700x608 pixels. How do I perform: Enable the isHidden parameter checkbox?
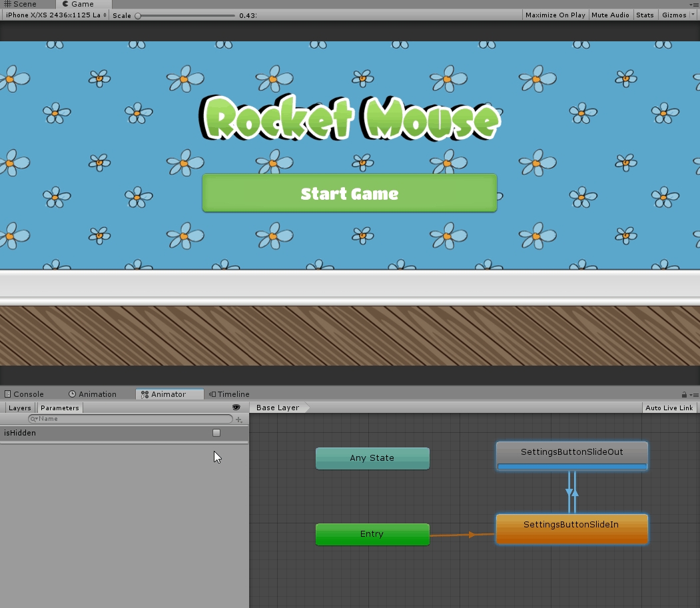tap(216, 433)
